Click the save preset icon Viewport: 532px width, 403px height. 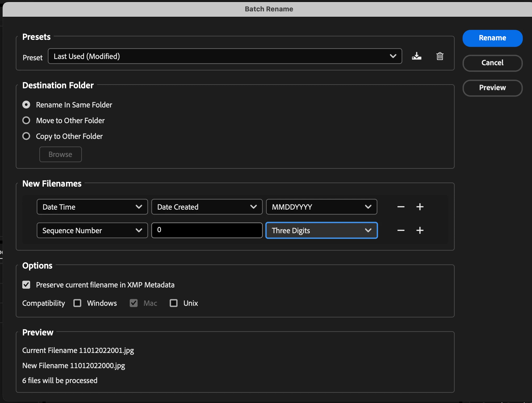pos(416,56)
